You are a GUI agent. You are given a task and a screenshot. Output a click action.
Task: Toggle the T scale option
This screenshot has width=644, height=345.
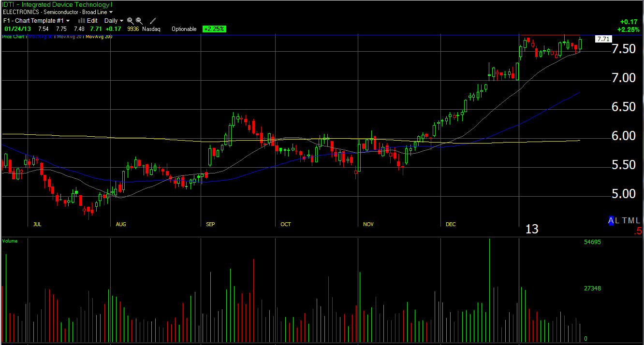[624, 220]
